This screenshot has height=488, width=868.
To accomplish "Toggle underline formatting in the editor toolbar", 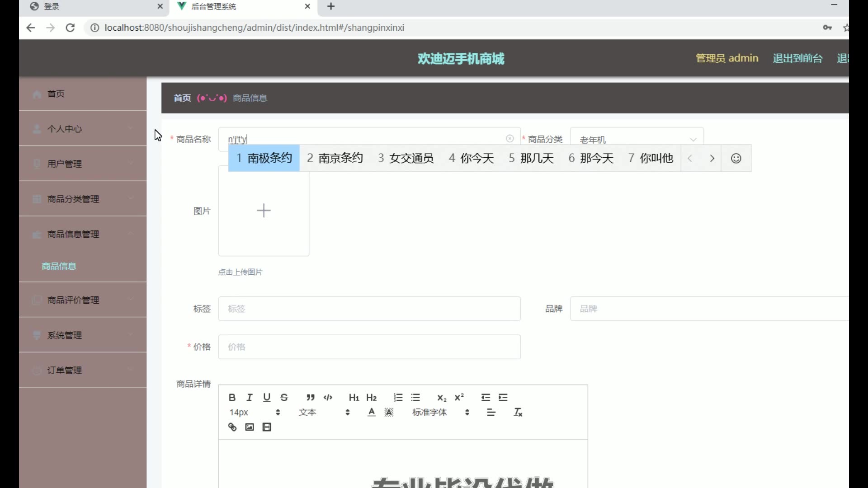I will [x=267, y=398].
